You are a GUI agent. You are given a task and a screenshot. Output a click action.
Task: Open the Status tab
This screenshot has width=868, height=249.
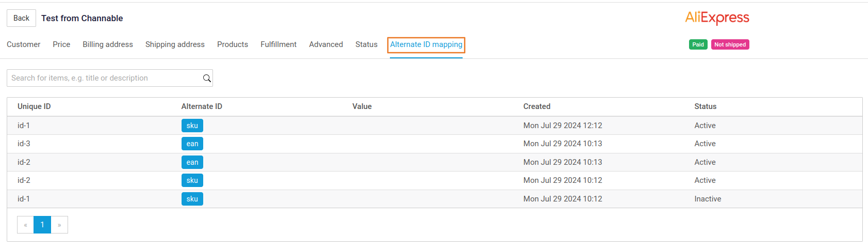[x=366, y=44]
